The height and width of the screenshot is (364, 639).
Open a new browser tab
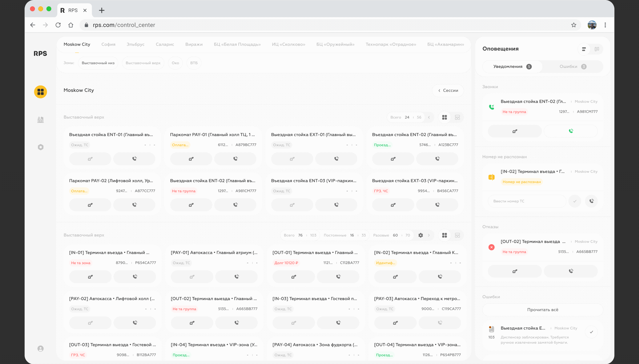pyautogui.click(x=102, y=10)
